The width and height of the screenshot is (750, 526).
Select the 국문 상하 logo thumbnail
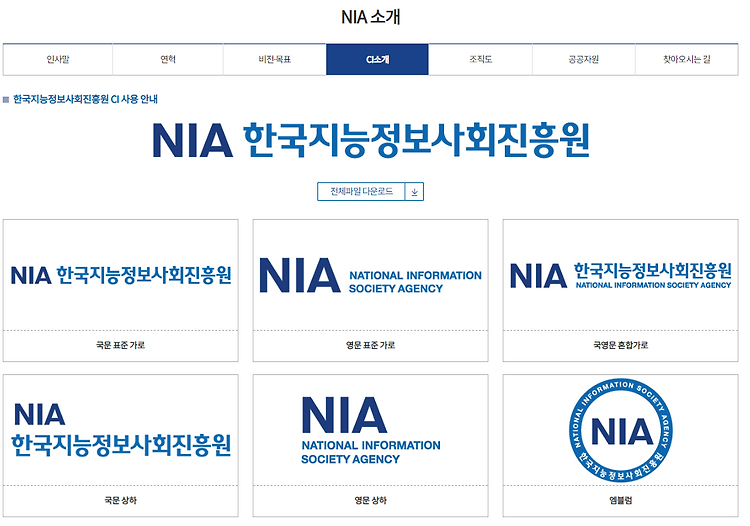click(121, 429)
